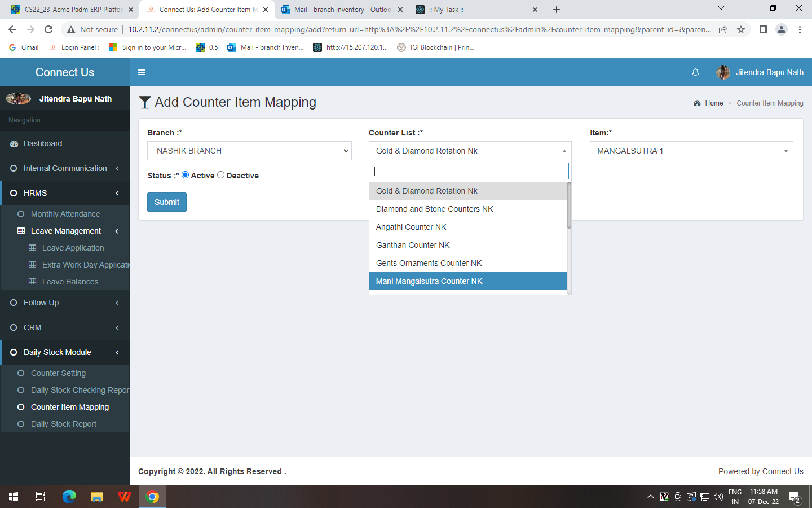The image size is (812, 508).
Task: Open Daily Stock Report in sidebar
Action: tap(64, 424)
